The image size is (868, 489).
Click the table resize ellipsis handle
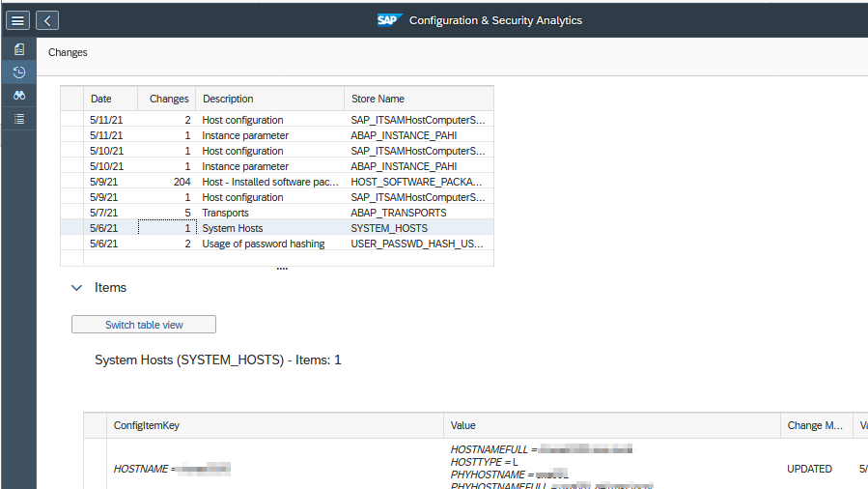click(282, 269)
